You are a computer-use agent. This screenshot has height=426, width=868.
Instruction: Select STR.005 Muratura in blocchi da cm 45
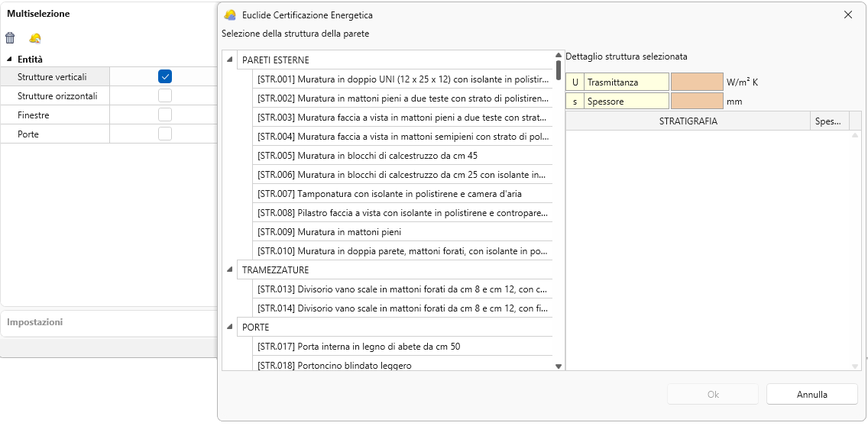[403, 155]
